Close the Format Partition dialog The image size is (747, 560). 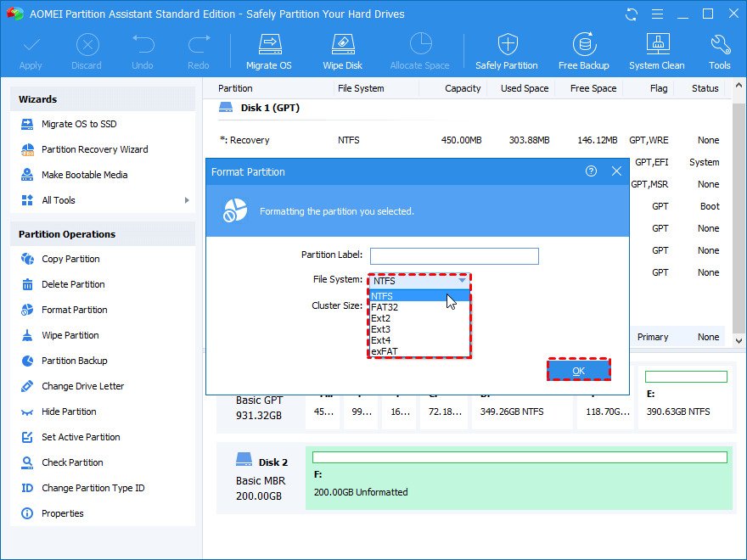(616, 171)
